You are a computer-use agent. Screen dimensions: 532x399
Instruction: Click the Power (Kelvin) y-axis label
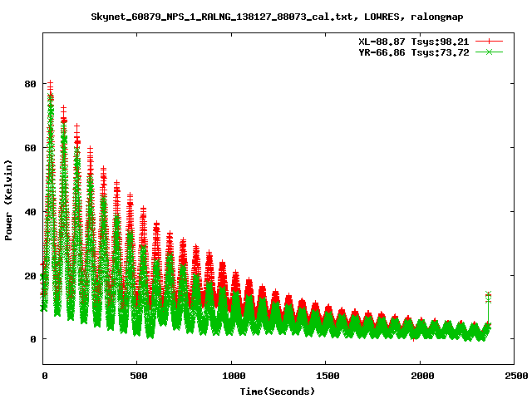click(x=8, y=200)
